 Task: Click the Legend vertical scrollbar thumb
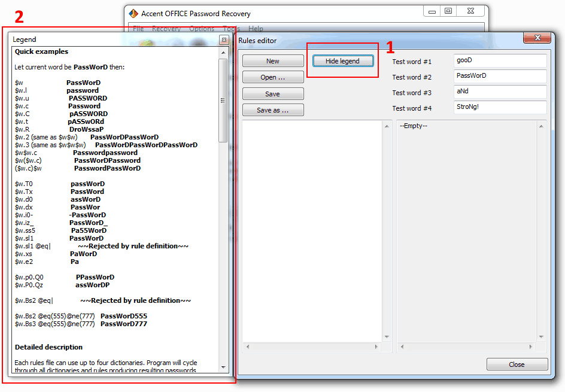coord(223,101)
